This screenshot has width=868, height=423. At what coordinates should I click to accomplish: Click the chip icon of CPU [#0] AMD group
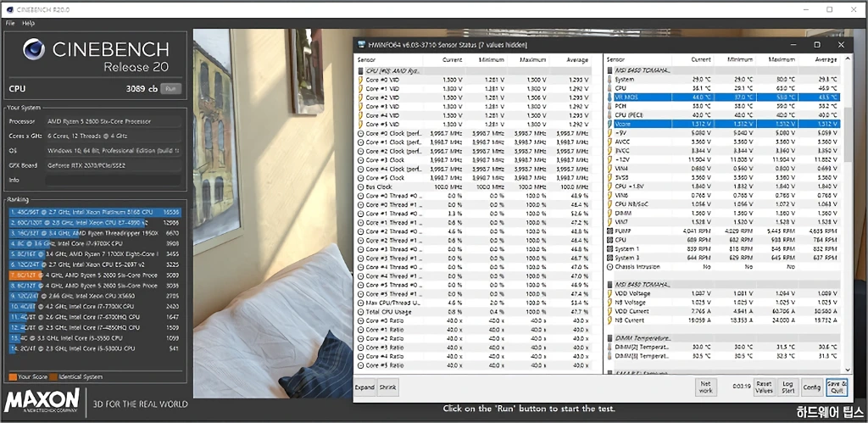pyautogui.click(x=361, y=71)
